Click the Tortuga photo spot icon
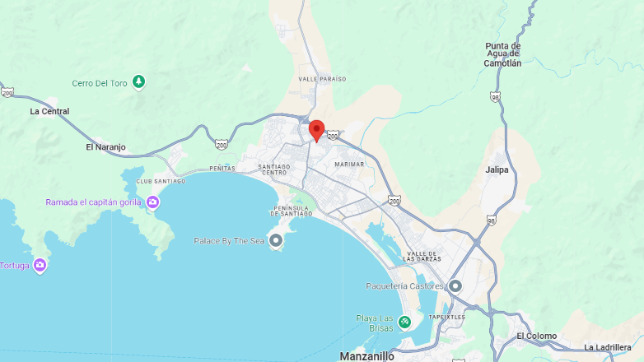This screenshot has width=644, height=362. pyautogui.click(x=40, y=266)
